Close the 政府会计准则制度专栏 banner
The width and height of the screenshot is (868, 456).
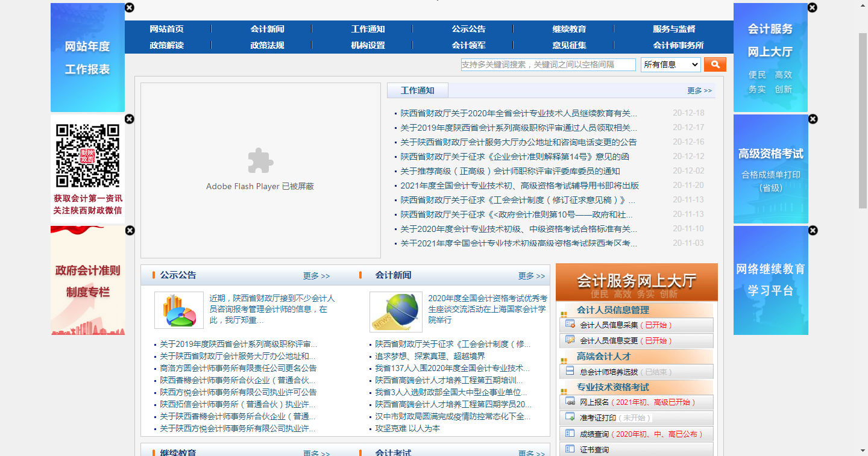pyautogui.click(x=130, y=231)
